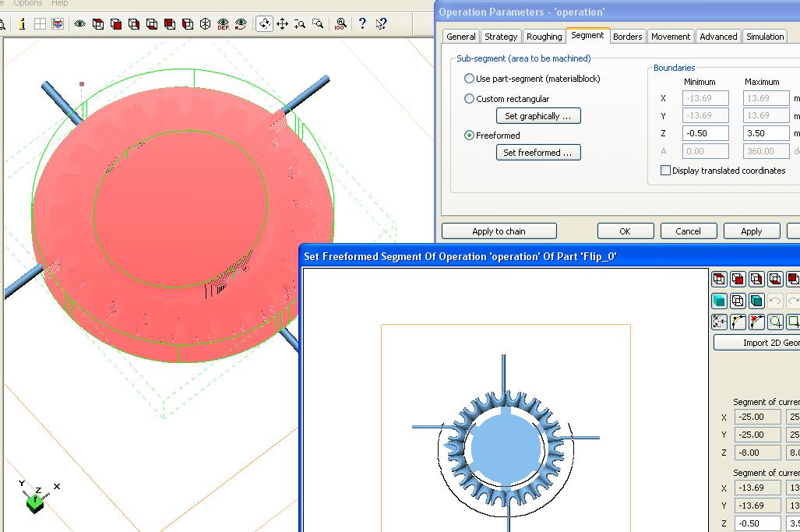
Task: Activate the rotate view tool in toolbar
Action: coord(265,24)
